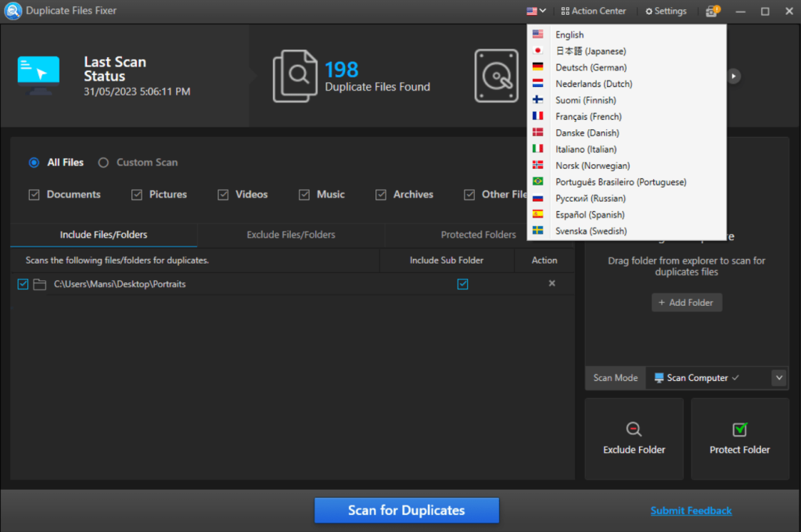Click the Protect Folder button
Screen dimensions: 801x532
point(740,439)
